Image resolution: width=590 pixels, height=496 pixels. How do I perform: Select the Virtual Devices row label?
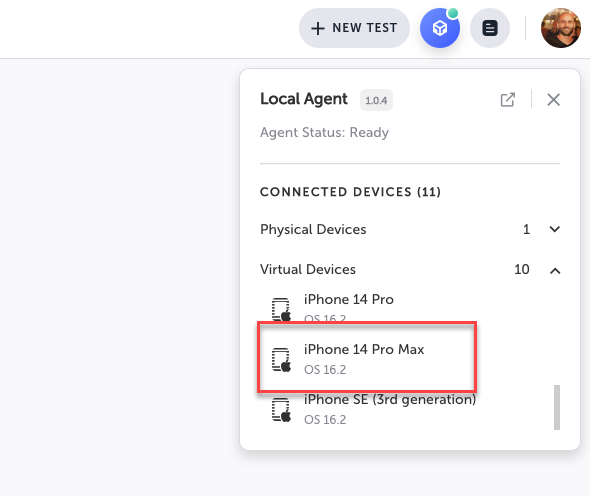308,269
